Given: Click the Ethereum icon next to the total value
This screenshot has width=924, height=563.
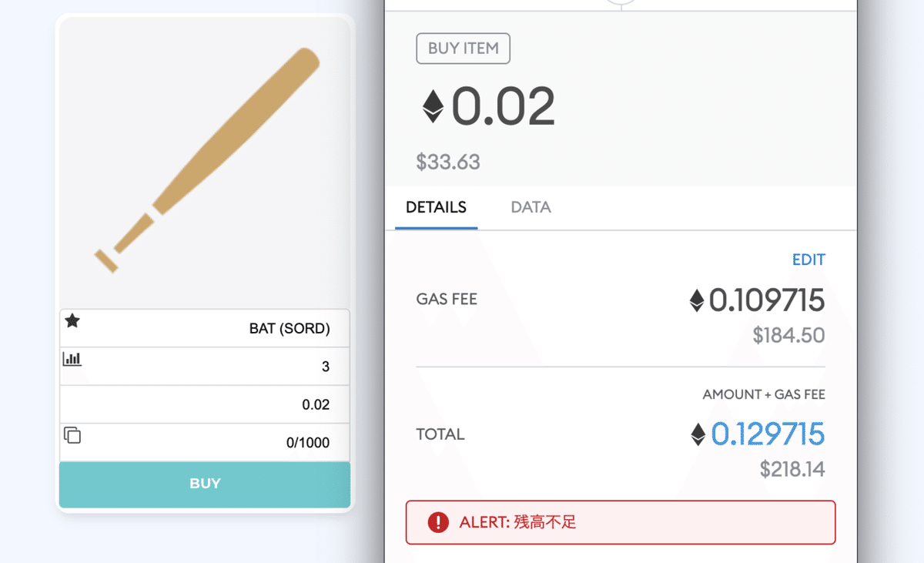Looking at the screenshot, I should [698, 434].
